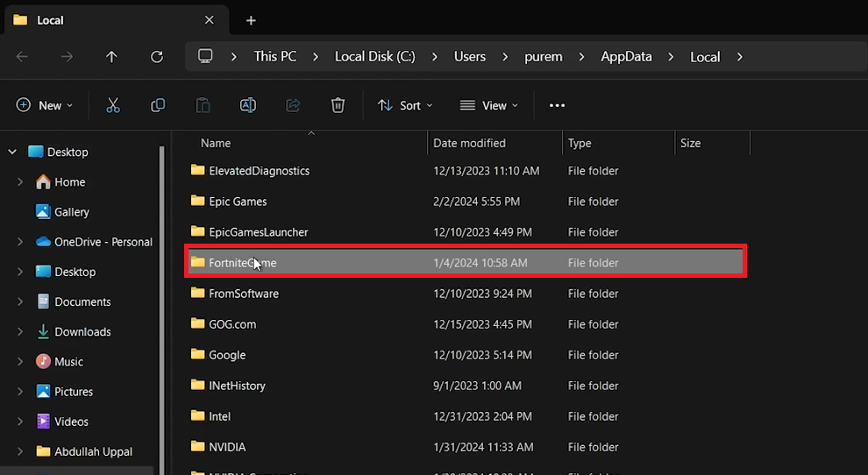Collapse the Desktop root tree node
Image resolution: width=868 pixels, height=475 pixels.
[12, 152]
